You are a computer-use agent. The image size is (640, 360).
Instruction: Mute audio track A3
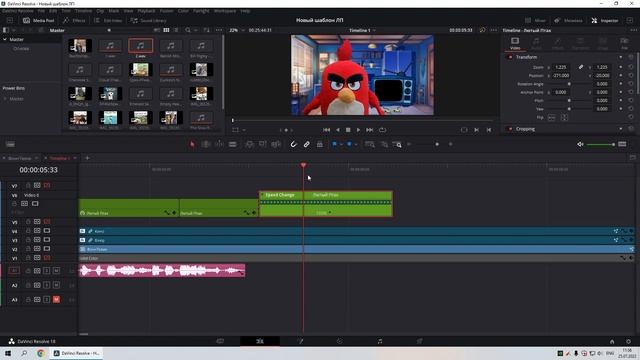[x=56, y=300]
